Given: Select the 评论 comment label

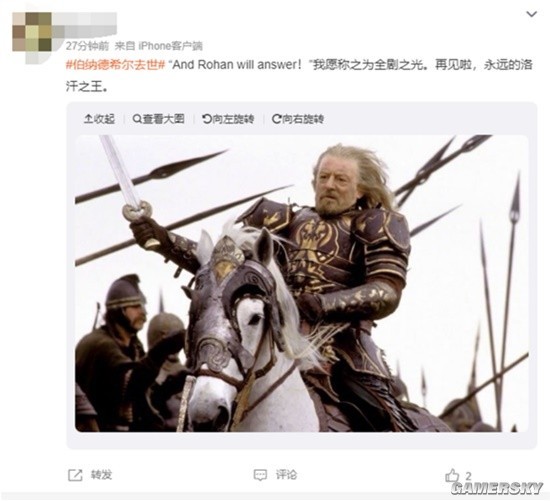Looking at the screenshot, I should pos(286,475).
